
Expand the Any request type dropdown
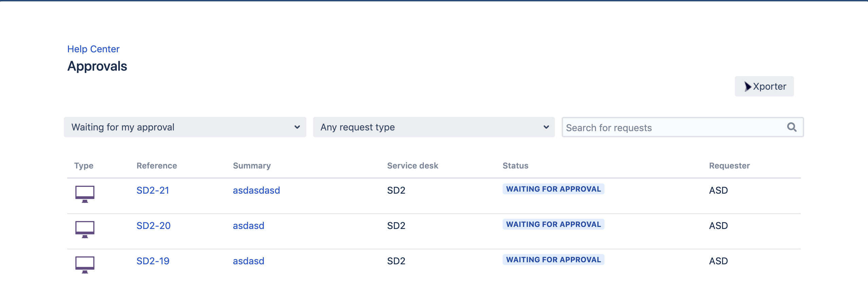(x=434, y=127)
